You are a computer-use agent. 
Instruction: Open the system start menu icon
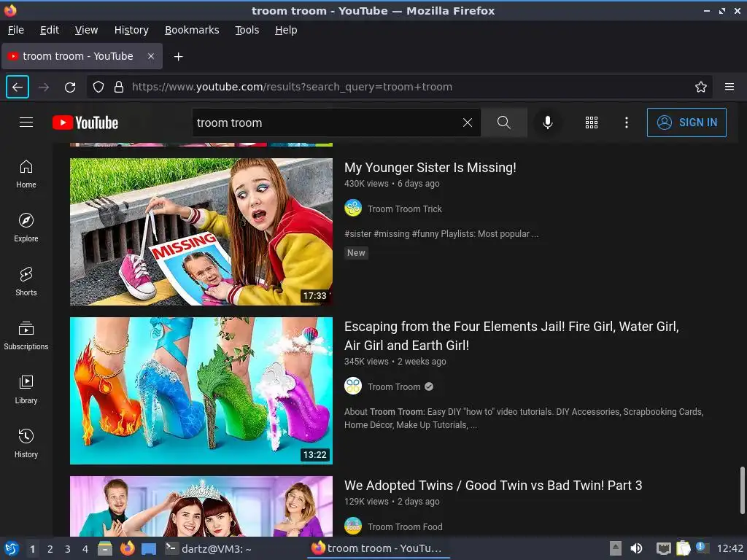[12, 548]
